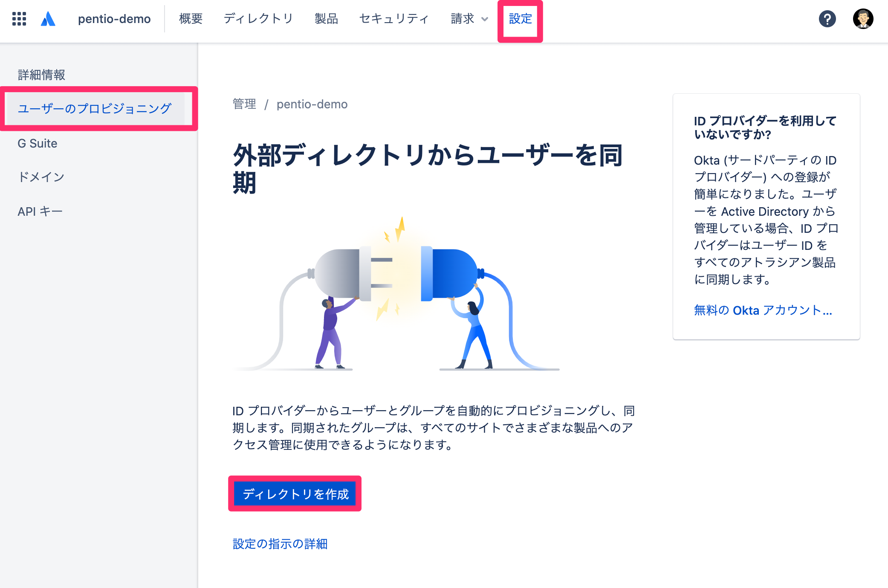
Task: Open the app switcher grid icon
Action: coord(19,19)
